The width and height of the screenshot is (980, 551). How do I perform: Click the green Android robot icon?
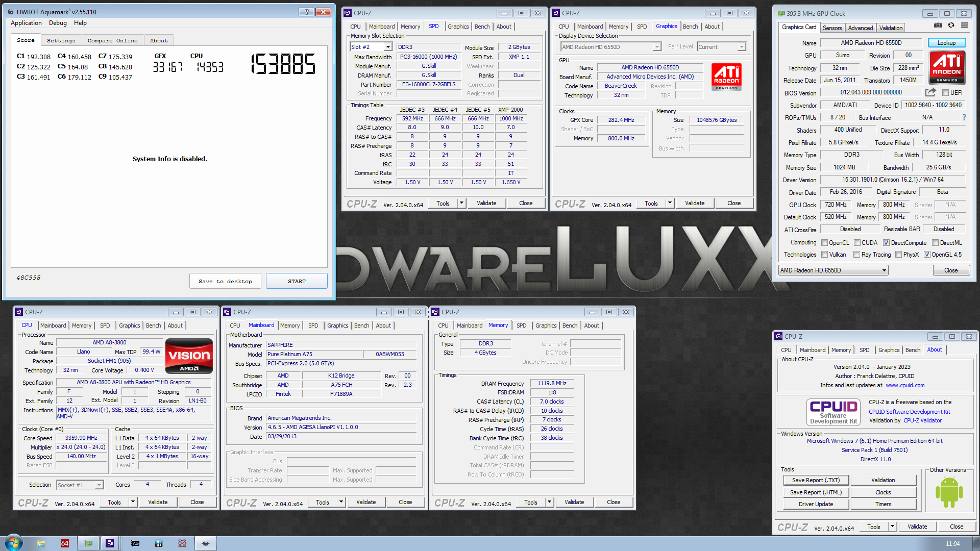pyautogui.click(x=949, y=492)
